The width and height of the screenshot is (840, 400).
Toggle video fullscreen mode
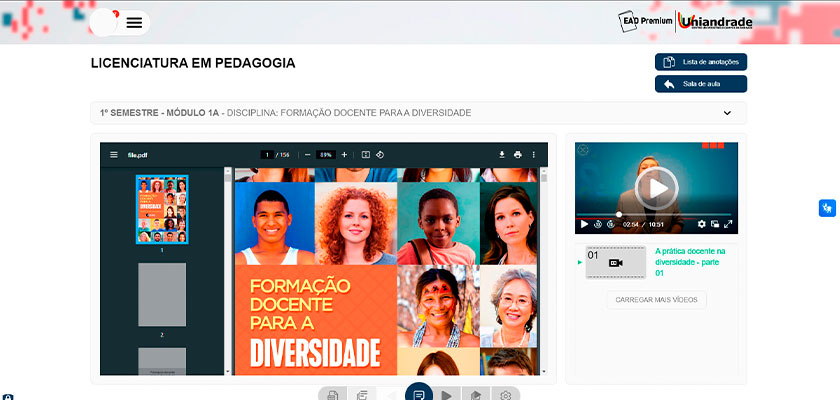click(729, 224)
